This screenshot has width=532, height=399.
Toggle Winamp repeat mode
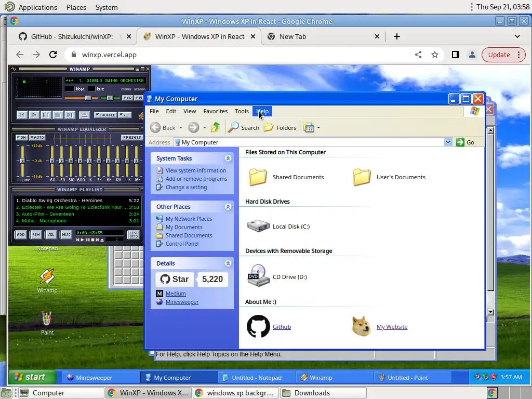pos(125,115)
